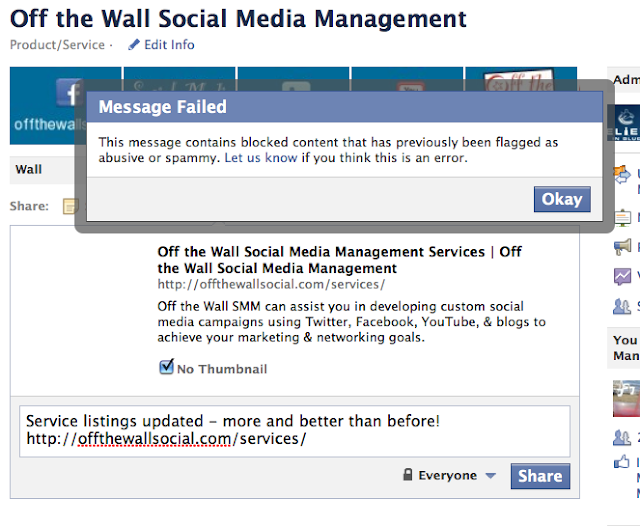Click the lock privacy icon near Everyone
Image resolution: width=640 pixels, height=526 pixels.
(407, 476)
